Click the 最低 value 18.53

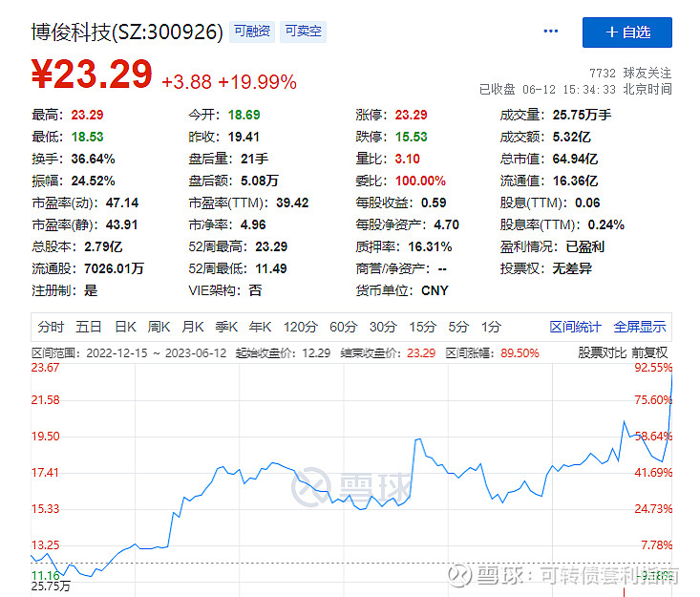coord(87,137)
